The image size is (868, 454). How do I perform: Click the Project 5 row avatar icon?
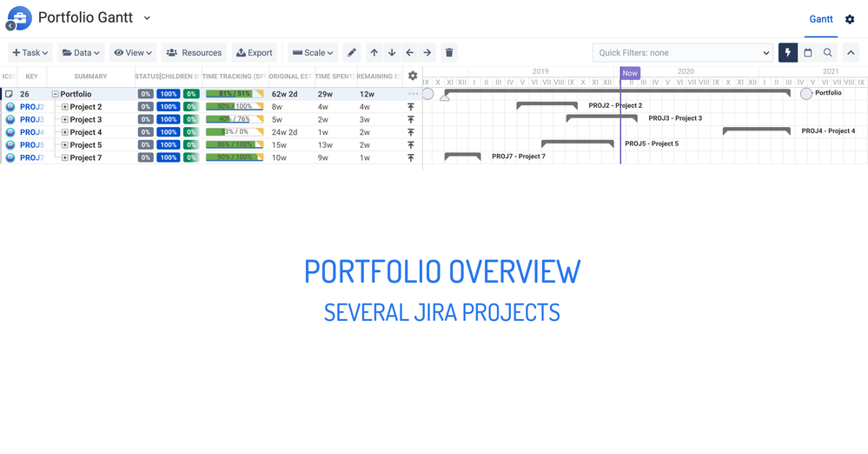tap(10, 145)
